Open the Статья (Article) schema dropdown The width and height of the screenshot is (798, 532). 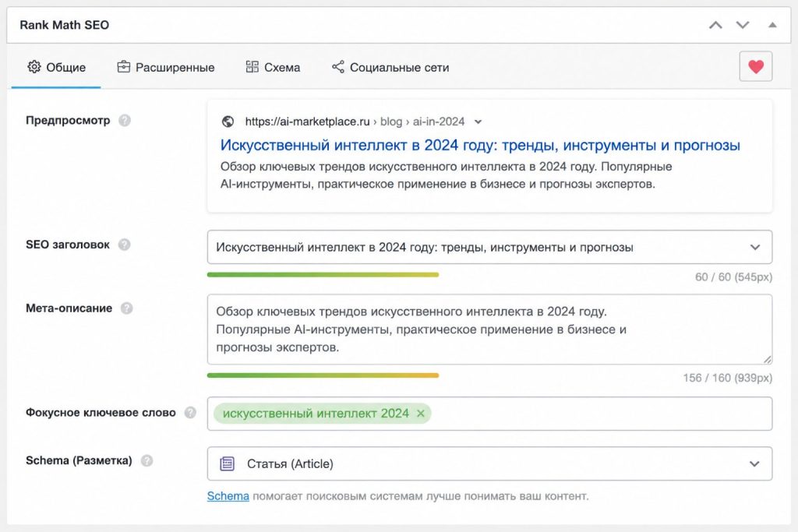(489, 464)
